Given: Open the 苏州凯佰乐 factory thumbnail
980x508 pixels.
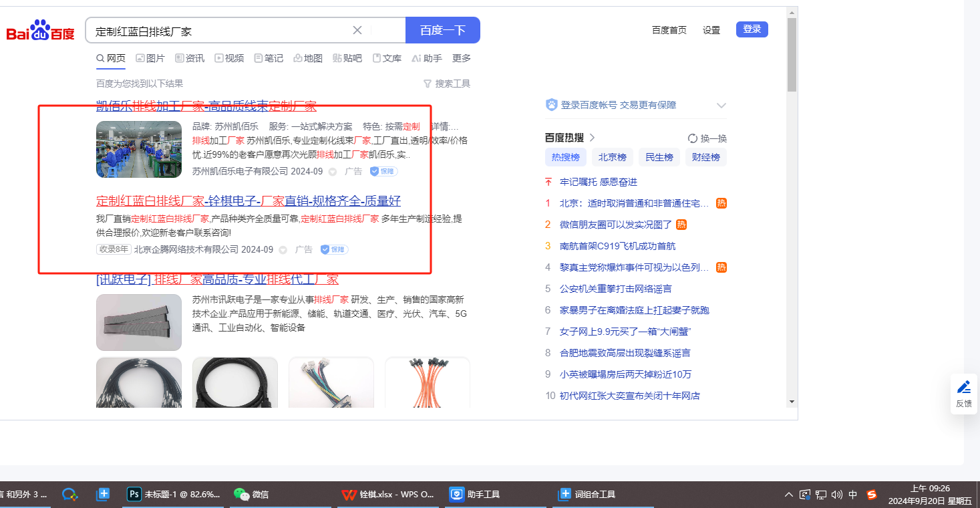Looking at the screenshot, I should [x=139, y=149].
